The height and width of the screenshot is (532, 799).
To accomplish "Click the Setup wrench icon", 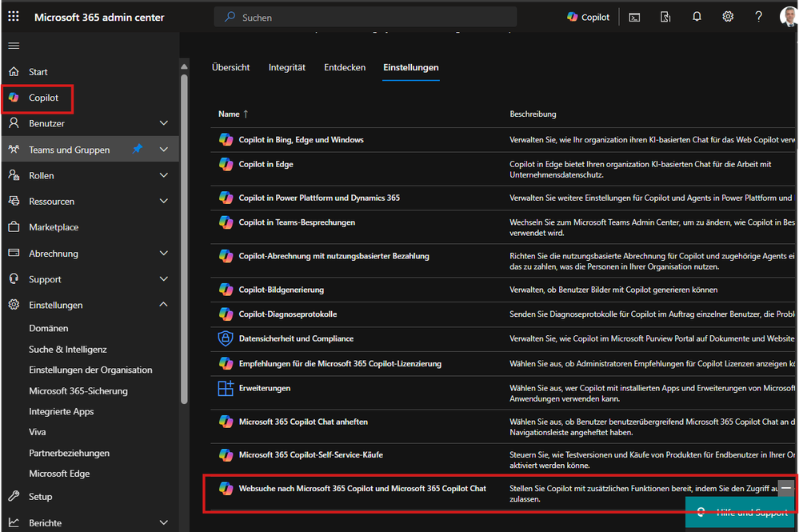I will 14,496.
